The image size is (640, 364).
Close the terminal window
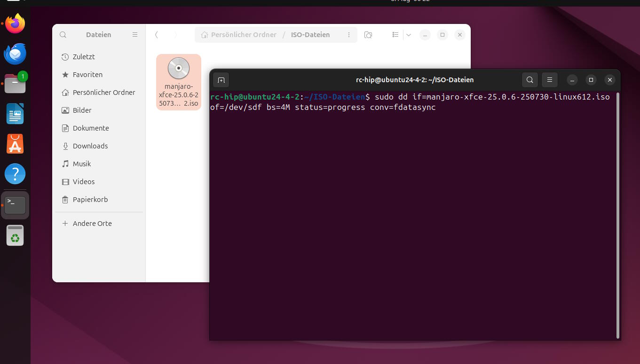[610, 80]
